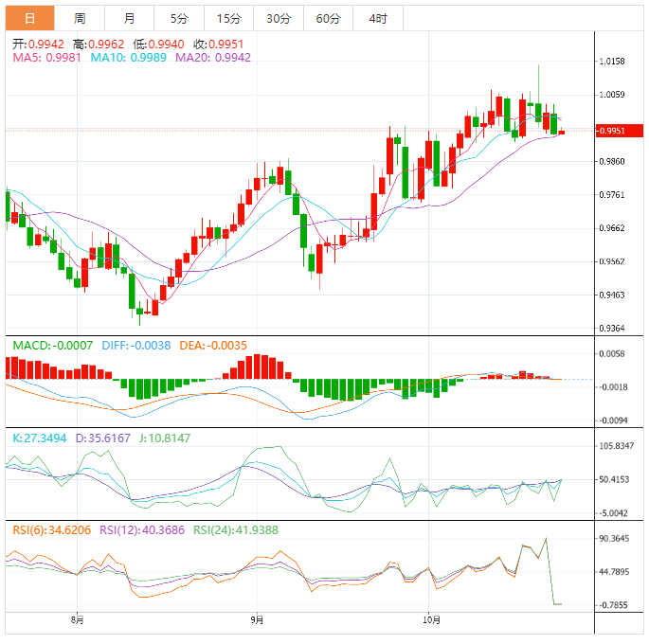The image size is (649, 644).
Task: Click the K:27.3494 value label
Action: tap(40, 438)
